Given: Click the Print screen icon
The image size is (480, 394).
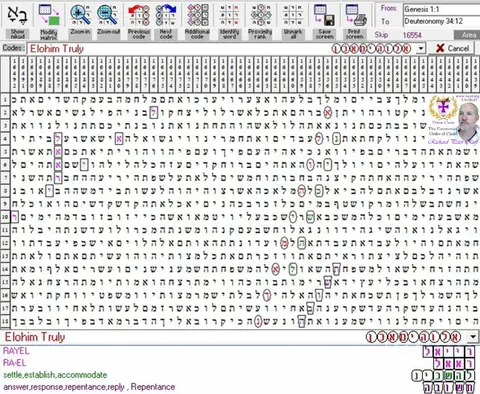Looking at the screenshot, I should point(354,21).
